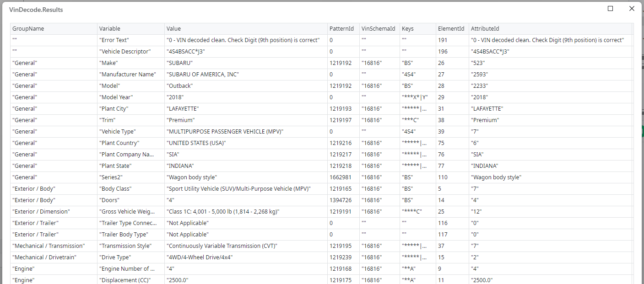Maximize the VinDecode.Results window

[x=610, y=9]
